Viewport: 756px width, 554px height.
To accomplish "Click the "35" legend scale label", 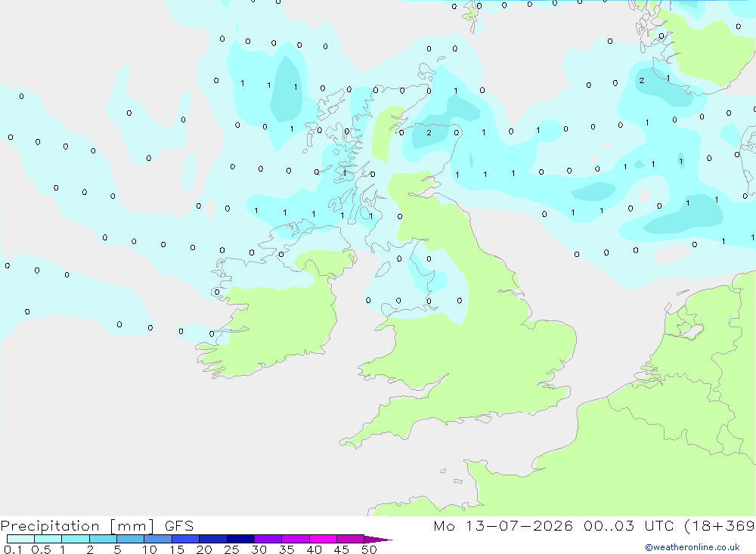I will [287, 549].
